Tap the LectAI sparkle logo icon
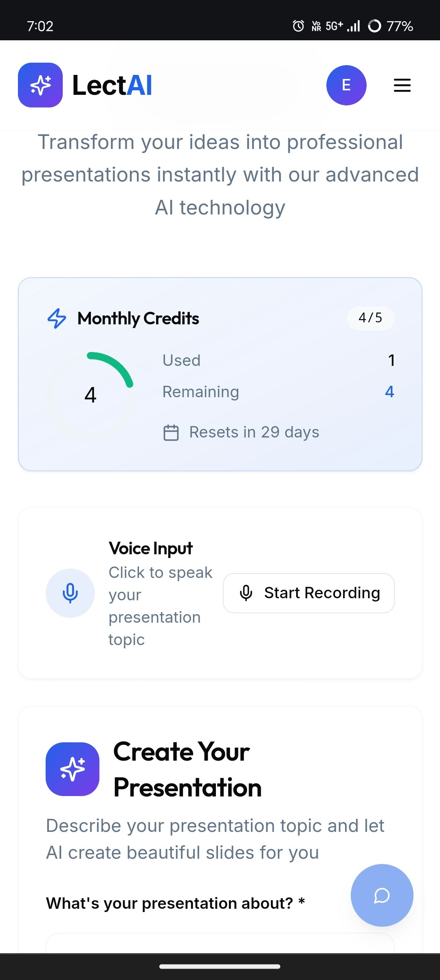 (x=40, y=85)
